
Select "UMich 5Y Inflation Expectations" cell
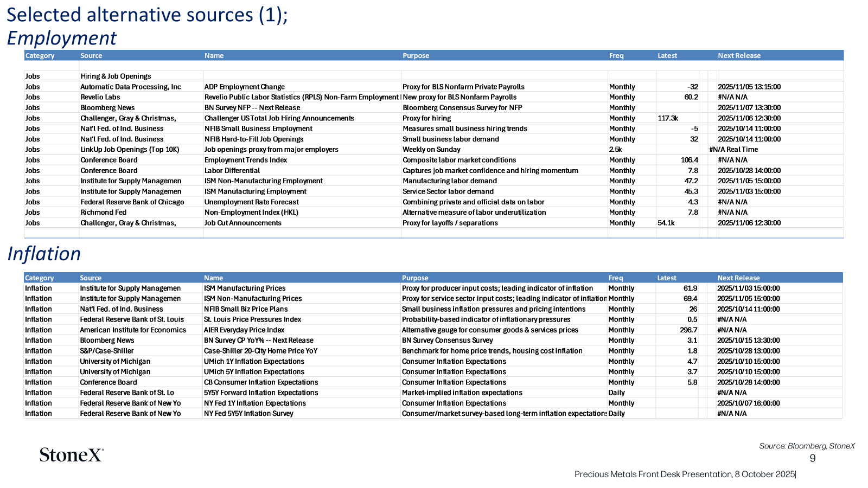pyautogui.click(x=254, y=372)
